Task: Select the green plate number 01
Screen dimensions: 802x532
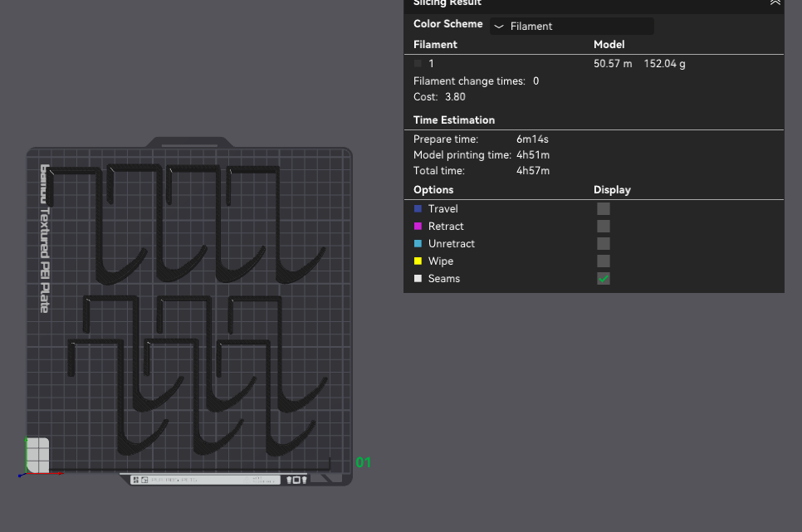Action: pyautogui.click(x=363, y=462)
